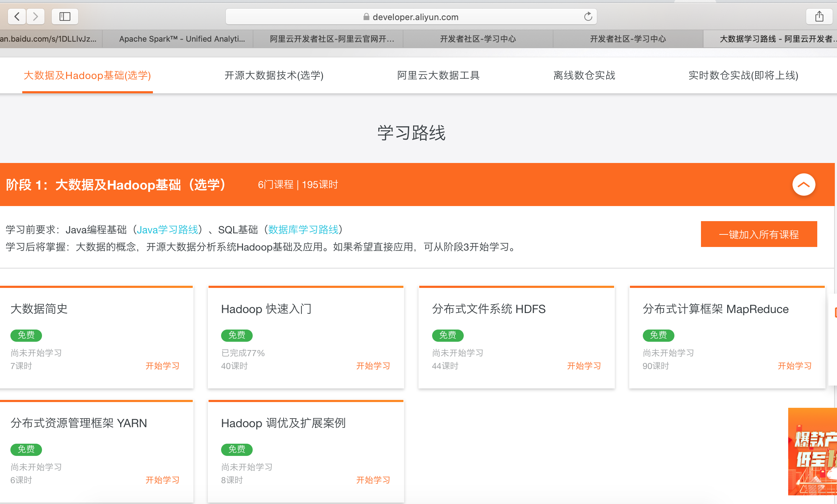The width and height of the screenshot is (837, 504).
Task: Open the Hadoop 快速入门 course title
Action: (266, 309)
